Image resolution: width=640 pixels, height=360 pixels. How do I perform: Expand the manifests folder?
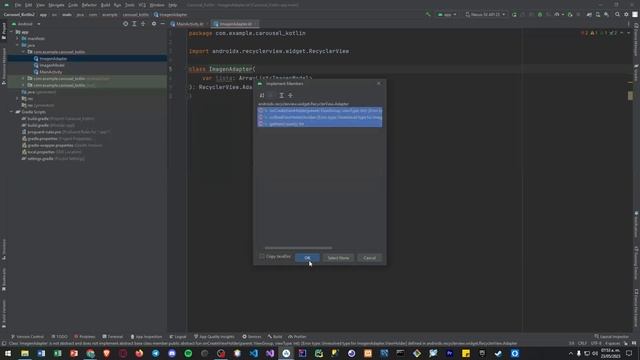18,38
